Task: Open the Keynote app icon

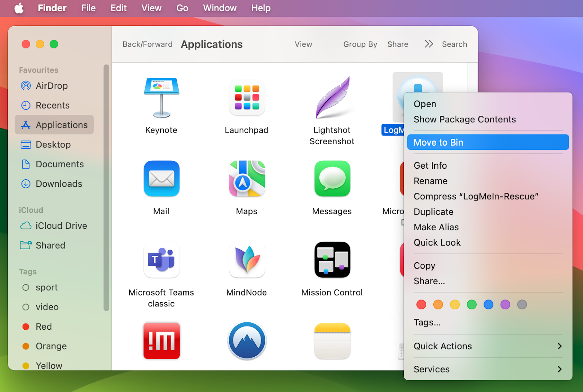Action: (161, 98)
